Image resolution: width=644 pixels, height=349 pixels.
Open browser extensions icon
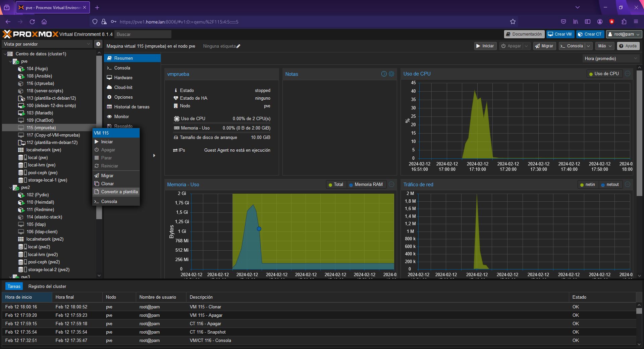point(624,22)
